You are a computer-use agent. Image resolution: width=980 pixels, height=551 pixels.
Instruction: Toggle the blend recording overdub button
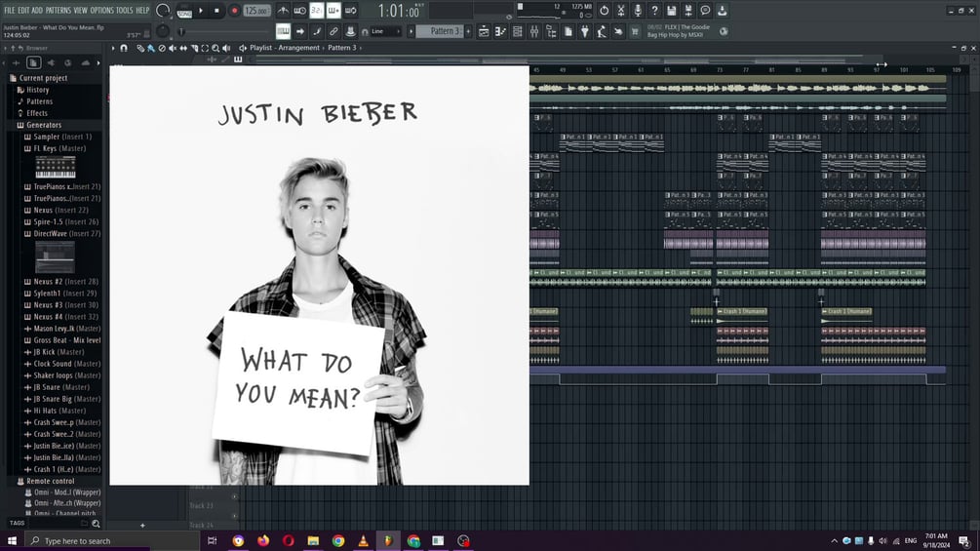pos(333,11)
